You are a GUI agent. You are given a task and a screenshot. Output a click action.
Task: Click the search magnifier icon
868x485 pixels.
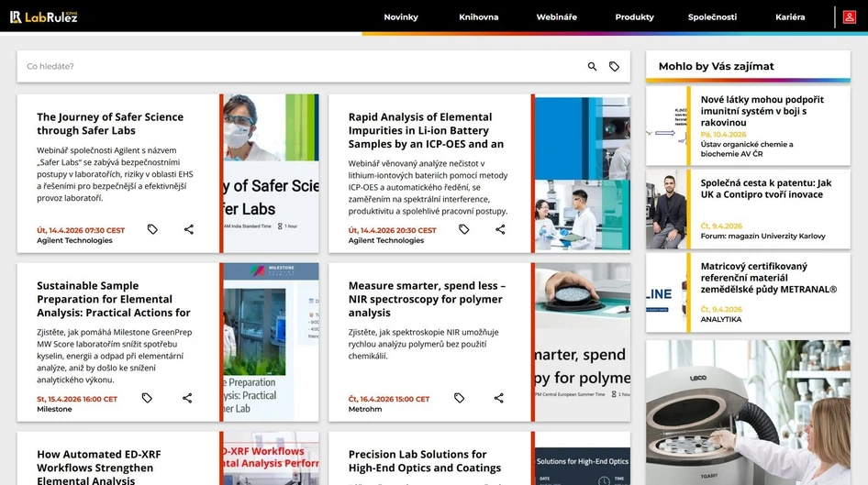[x=592, y=67]
